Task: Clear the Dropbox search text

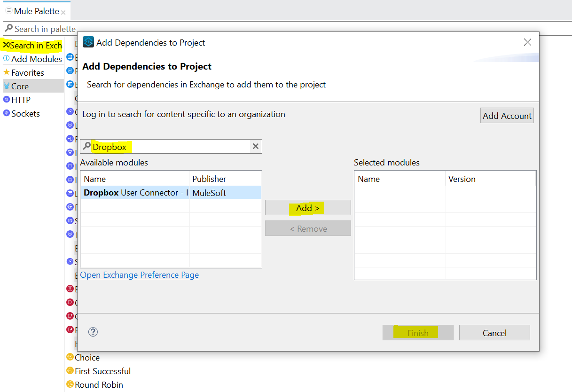Action: [256, 146]
